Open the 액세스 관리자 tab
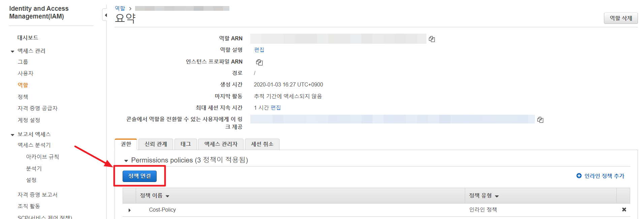The height and width of the screenshot is (219, 644). click(x=221, y=144)
